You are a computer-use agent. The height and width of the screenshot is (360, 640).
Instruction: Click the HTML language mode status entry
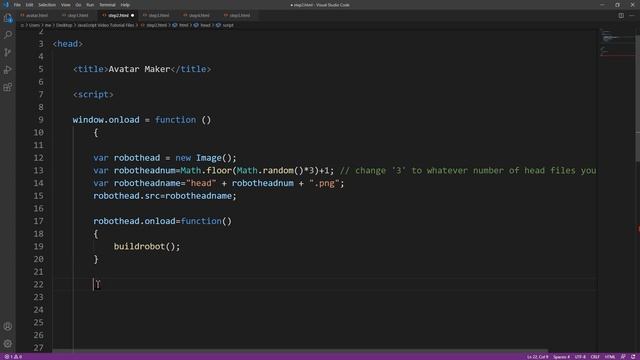point(610,357)
